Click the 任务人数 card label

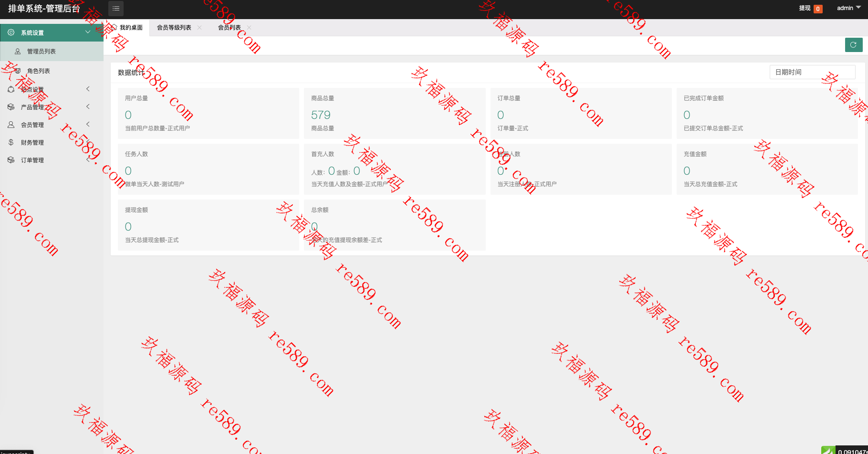[x=136, y=154]
